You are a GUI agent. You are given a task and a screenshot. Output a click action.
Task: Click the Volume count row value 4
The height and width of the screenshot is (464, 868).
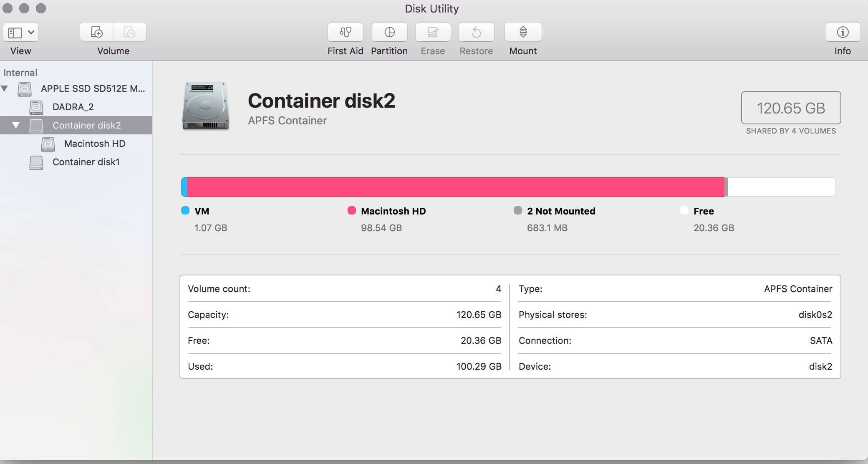coord(498,289)
